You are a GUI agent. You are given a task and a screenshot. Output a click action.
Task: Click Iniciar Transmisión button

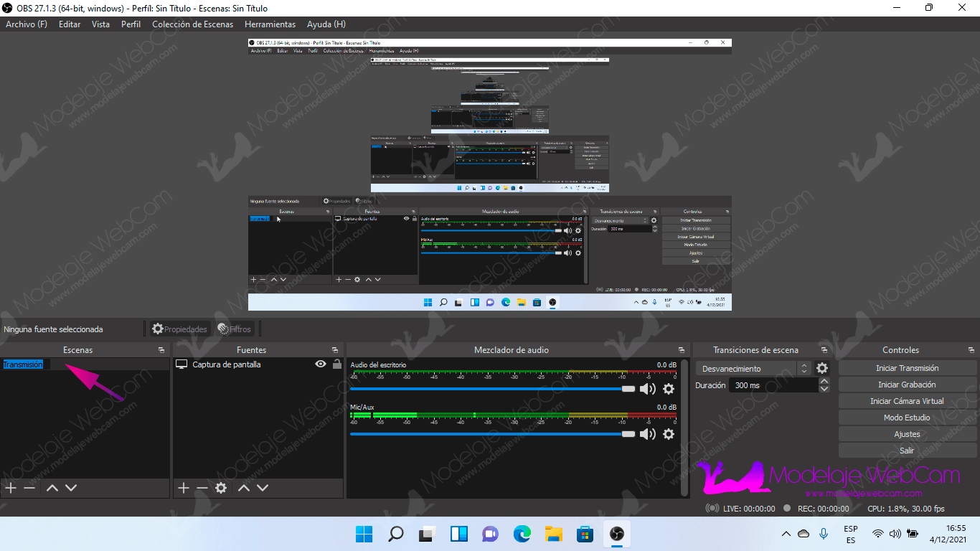click(907, 368)
